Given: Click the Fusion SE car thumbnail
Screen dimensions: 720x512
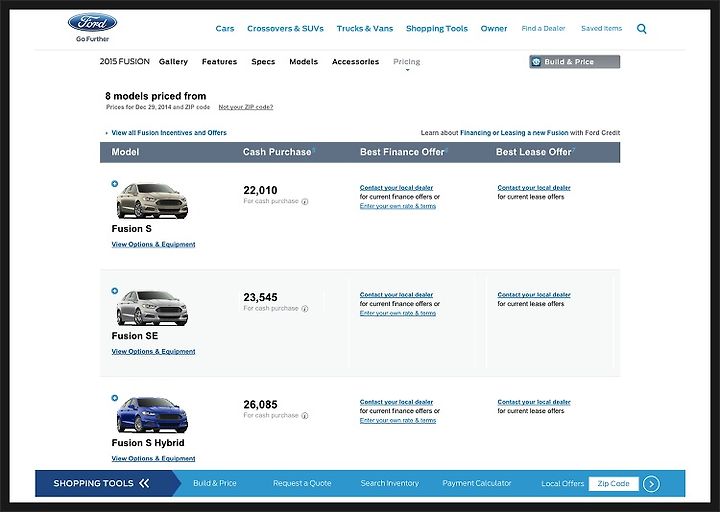Looking at the screenshot, I should point(152,308).
